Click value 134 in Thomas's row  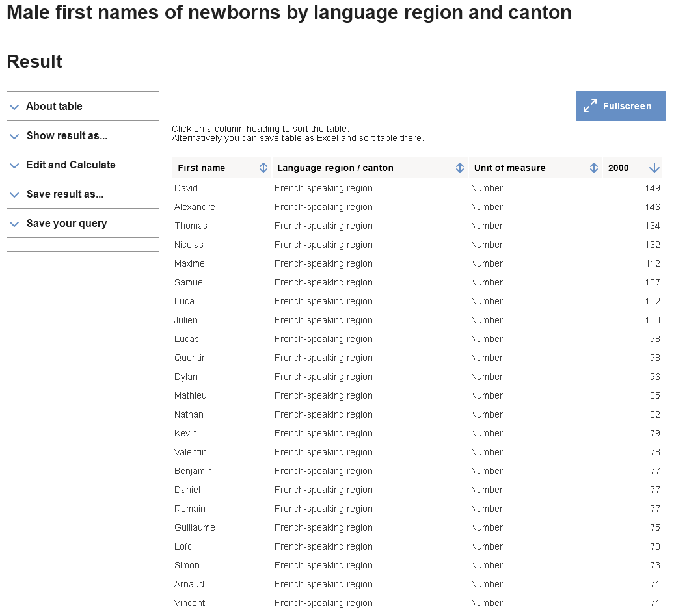(653, 226)
